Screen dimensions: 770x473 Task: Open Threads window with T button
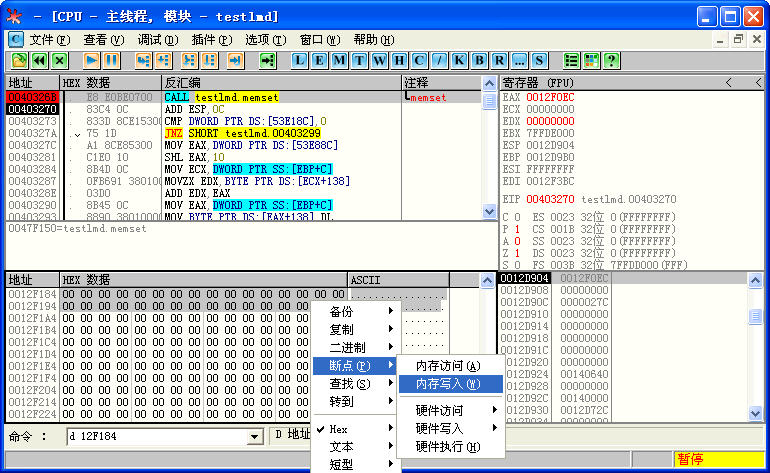click(359, 60)
